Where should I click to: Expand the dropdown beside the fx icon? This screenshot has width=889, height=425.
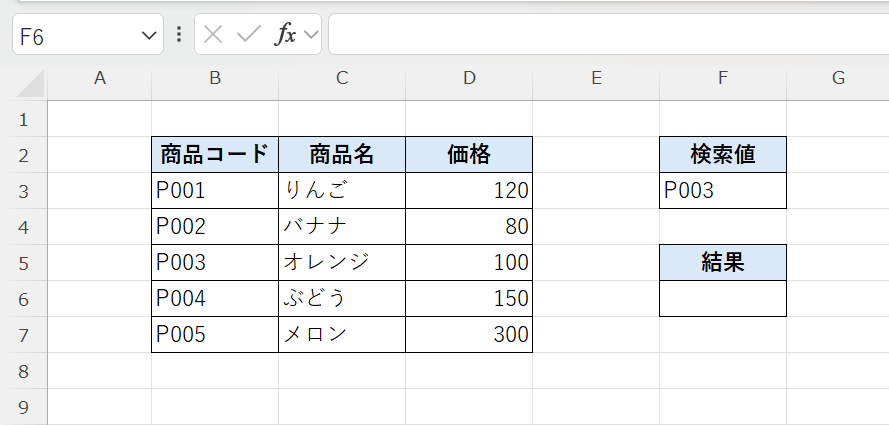pos(311,36)
